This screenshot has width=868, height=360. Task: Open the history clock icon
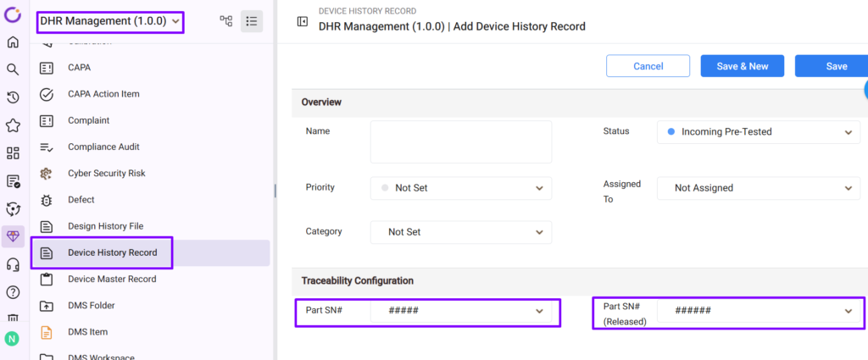click(x=13, y=97)
